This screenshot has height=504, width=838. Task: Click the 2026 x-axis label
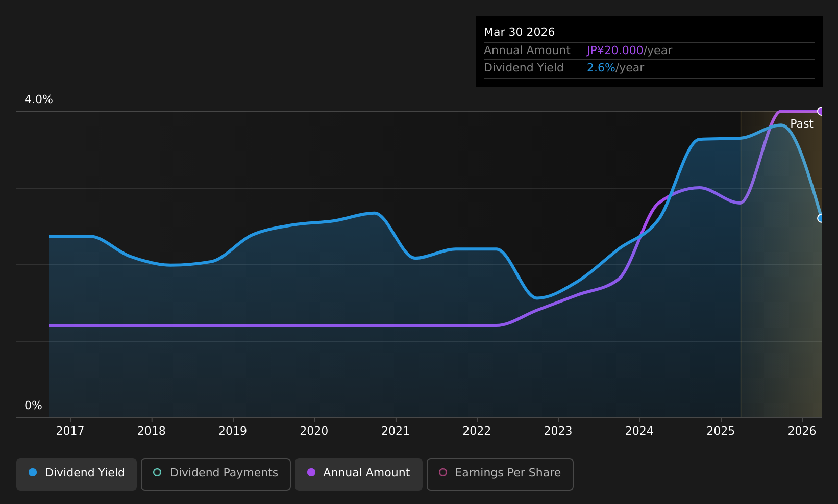click(802, 431)
